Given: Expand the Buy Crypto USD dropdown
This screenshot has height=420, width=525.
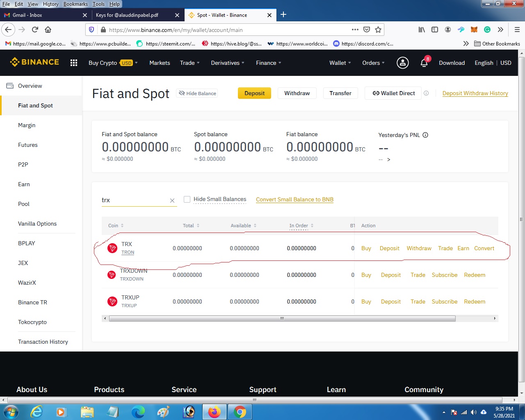Looking at the screenshot, I should pos(113,63).
